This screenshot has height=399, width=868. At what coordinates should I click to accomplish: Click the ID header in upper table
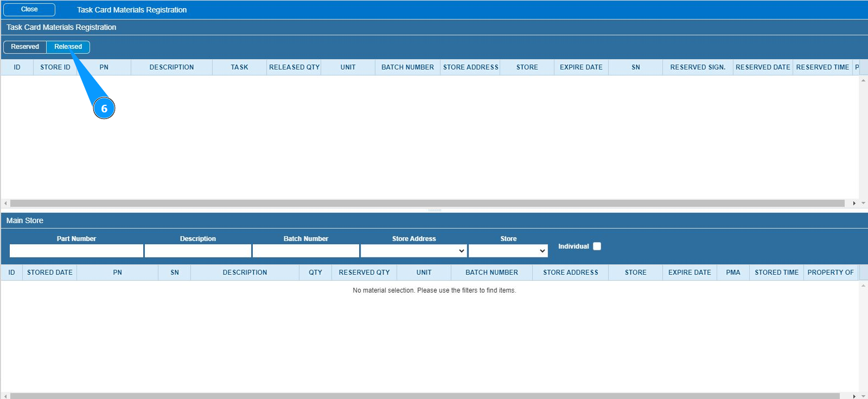coord(17,67)
